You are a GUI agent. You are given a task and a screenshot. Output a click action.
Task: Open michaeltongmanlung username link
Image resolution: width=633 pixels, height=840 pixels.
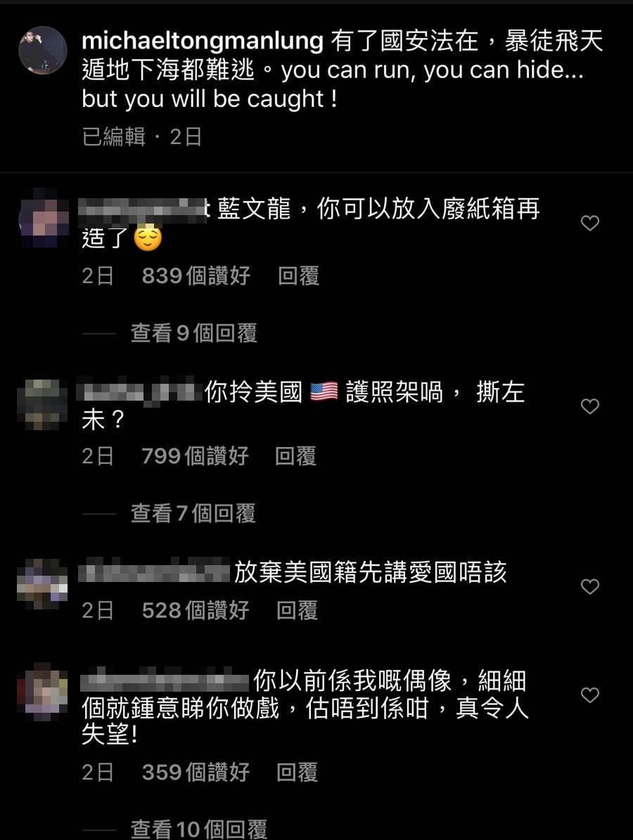[203, 41]
